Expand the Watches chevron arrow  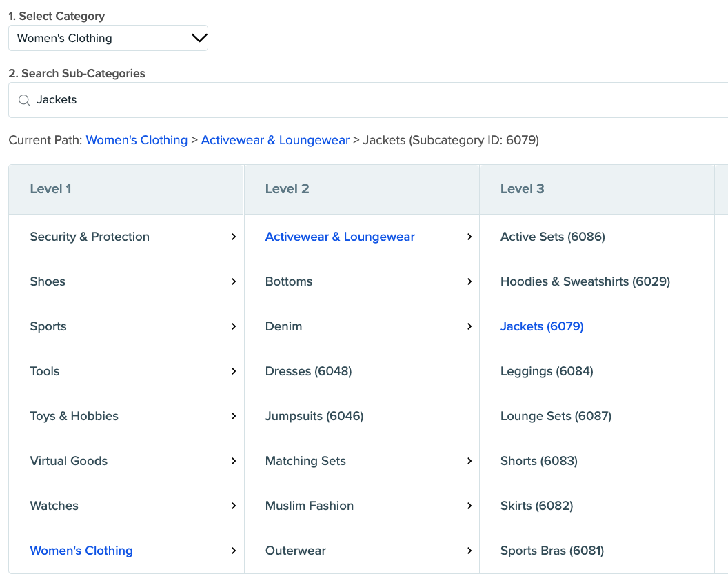234,506
